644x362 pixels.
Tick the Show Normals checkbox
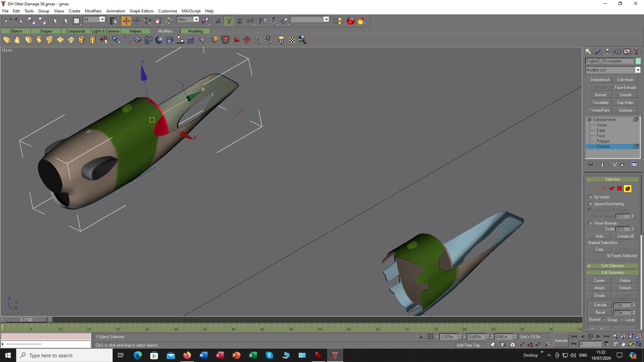[x=591, y=223]
